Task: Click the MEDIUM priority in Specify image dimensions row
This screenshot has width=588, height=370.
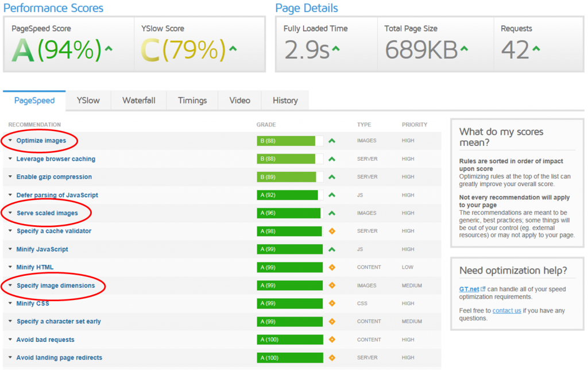Action: pos(412,286)
